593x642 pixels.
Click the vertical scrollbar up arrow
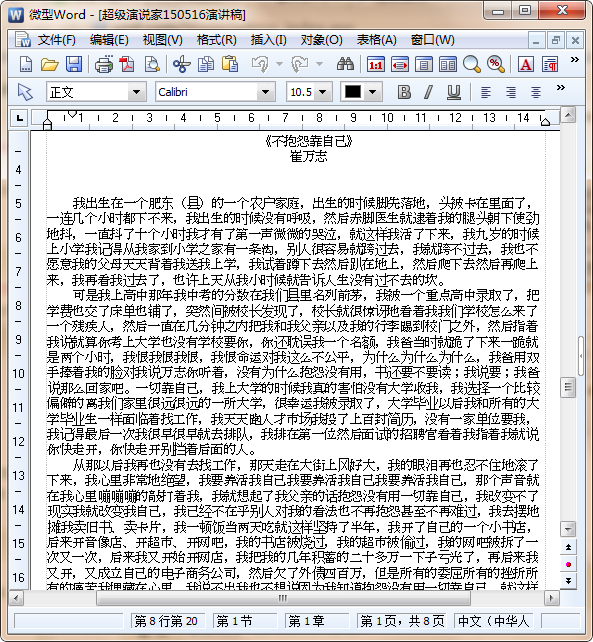pos(568,115)
